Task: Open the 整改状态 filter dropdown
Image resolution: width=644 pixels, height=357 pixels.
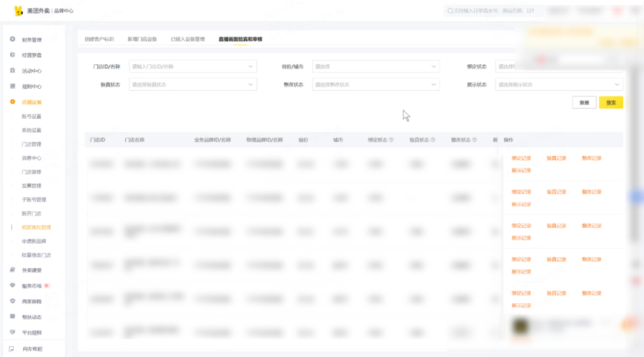Action: pos(376,85)
